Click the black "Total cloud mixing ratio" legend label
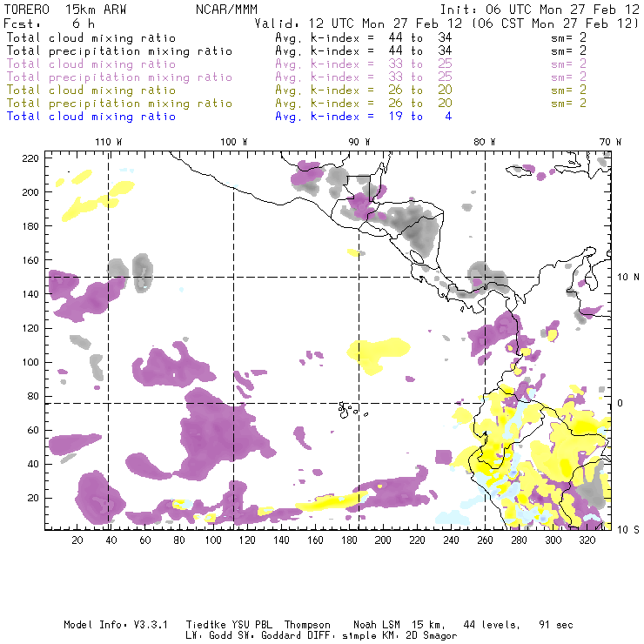Viewport: 644px width, 644px height. pos(91,37)
